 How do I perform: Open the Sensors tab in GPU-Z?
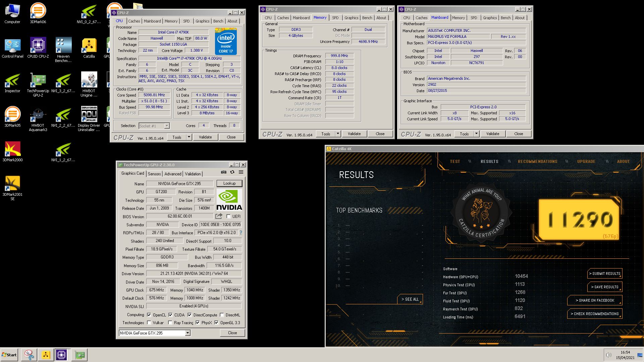(154, 174)
